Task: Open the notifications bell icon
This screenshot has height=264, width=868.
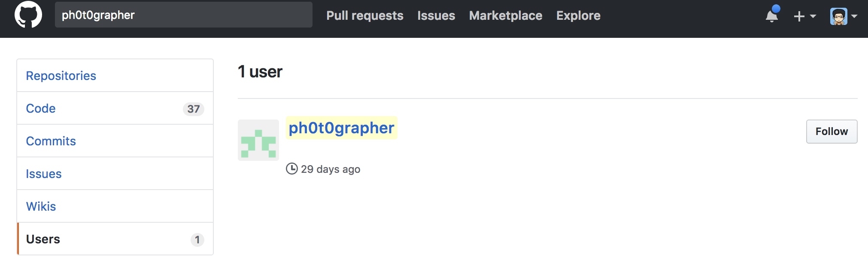Action: tap(772, 15)
